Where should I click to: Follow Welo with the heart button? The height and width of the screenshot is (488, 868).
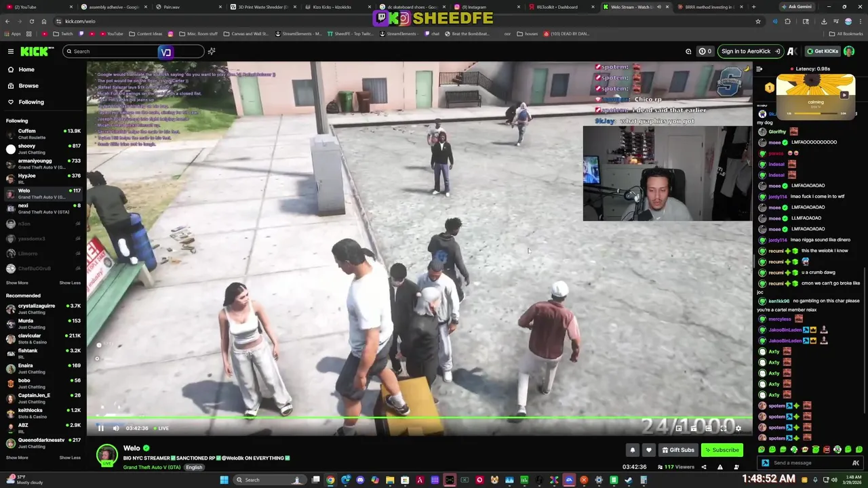649,450
